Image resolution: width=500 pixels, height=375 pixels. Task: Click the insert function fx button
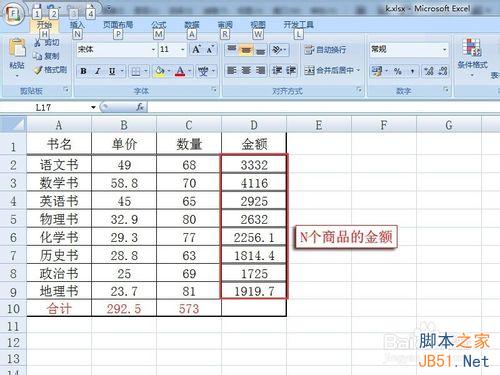point(140,107)
